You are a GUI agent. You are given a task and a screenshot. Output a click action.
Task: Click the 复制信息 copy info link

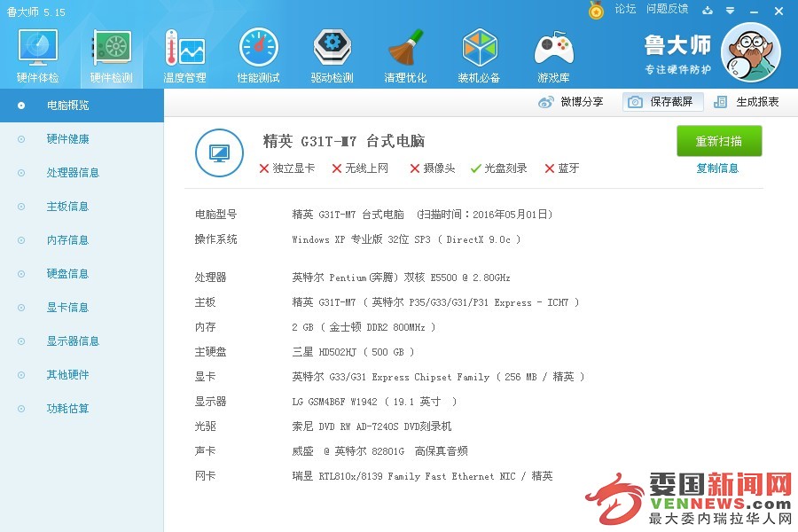tap(717, 168)
